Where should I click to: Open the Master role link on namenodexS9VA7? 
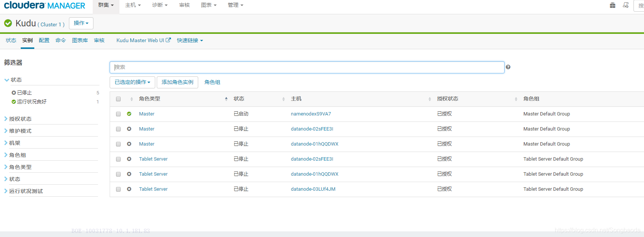[x=147, y=114]
